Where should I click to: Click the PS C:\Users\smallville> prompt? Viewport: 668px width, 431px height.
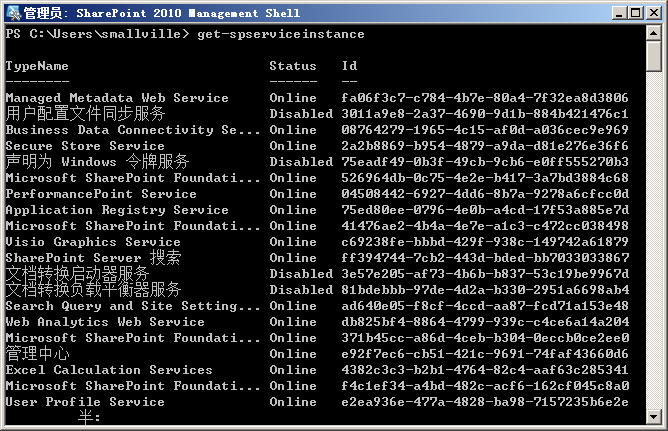(98, 34)
